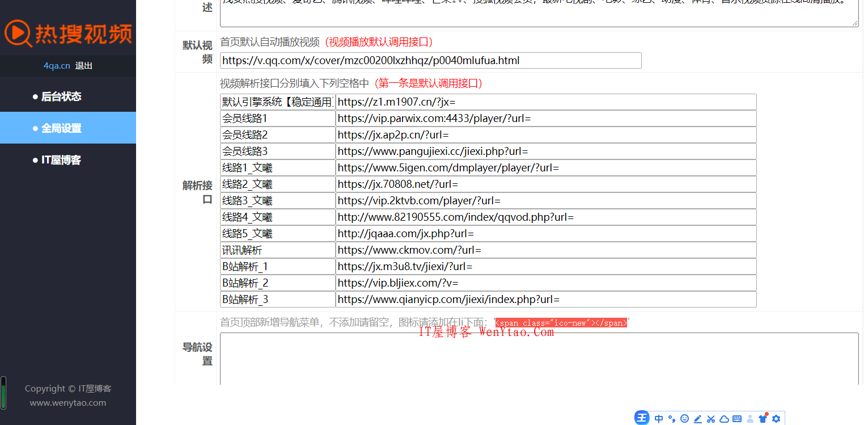Click the 默认视频 row label

point(197,52)
